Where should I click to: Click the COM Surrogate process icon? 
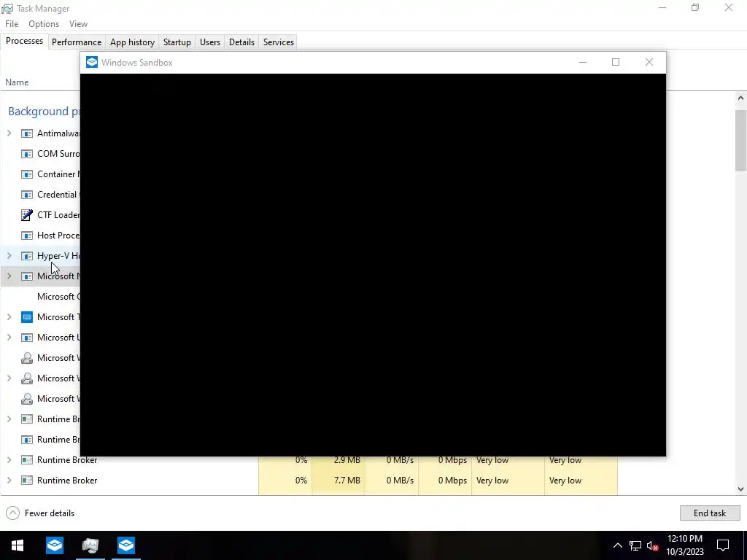27,154
